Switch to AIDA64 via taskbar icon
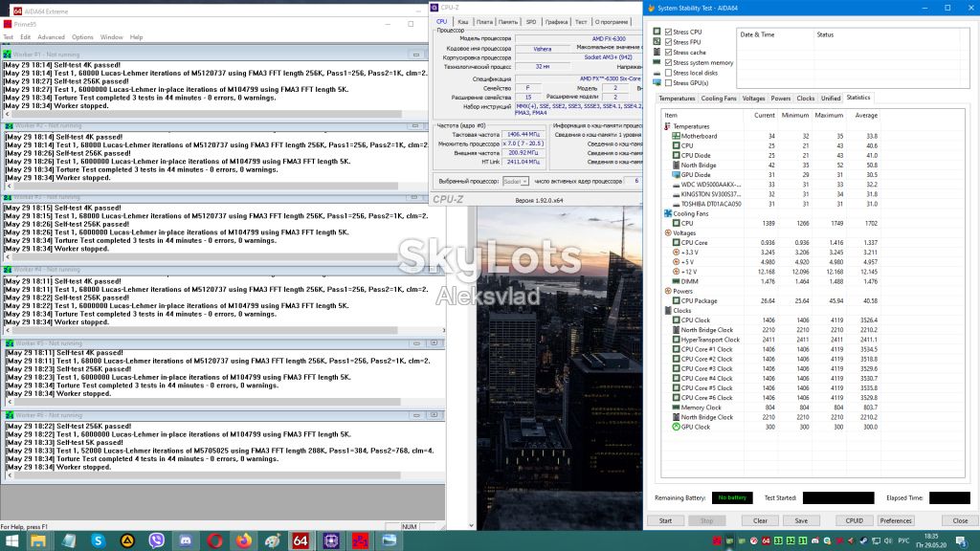The height and width of the screenshot is (551, 980). coord(301,540)
